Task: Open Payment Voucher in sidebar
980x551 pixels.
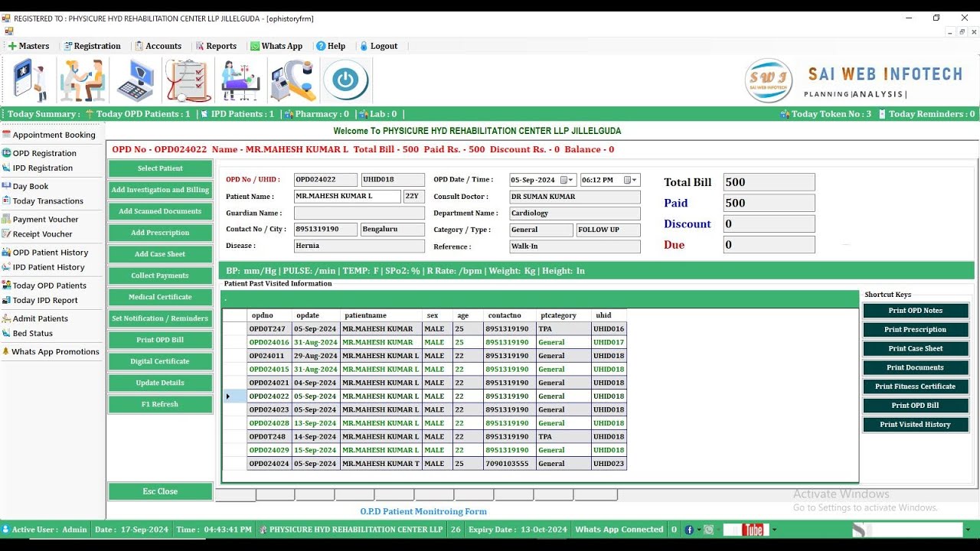Action: (40, 219)
